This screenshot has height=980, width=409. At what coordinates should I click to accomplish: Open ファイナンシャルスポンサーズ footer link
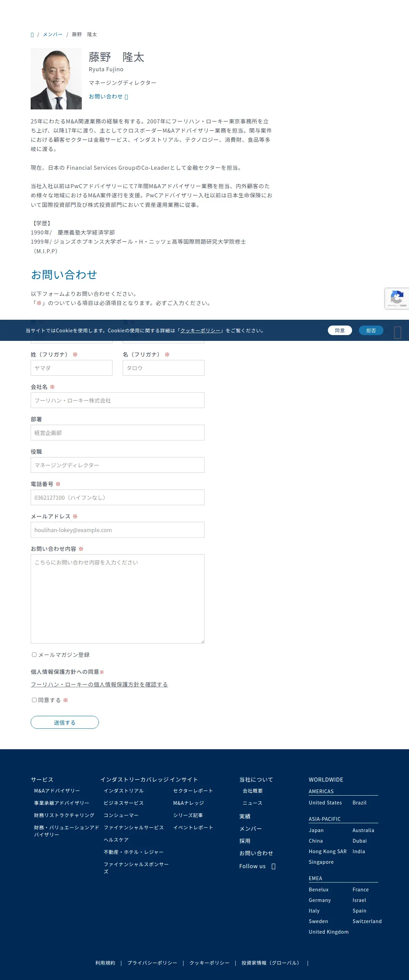[136, 868]
